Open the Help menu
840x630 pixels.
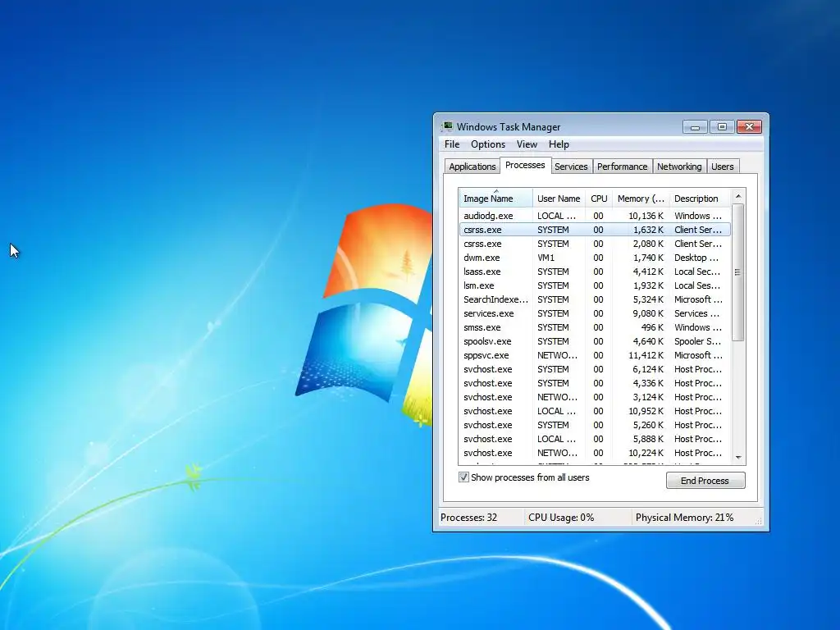tap(559, 144)
